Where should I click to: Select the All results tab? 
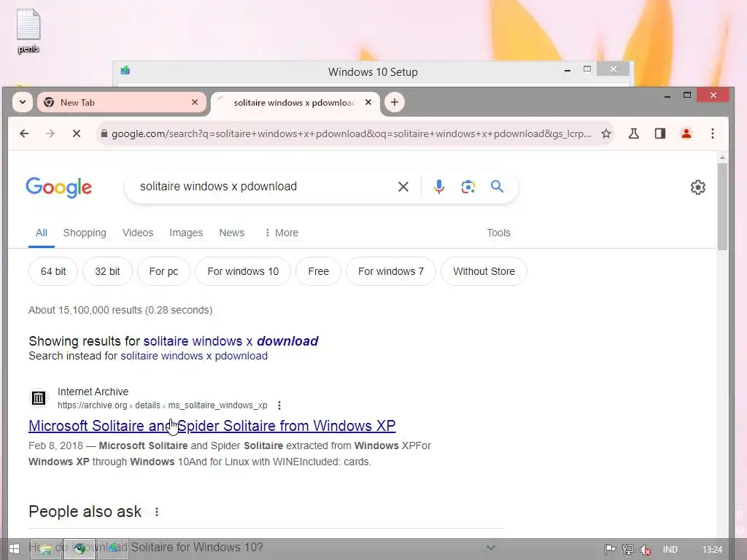point(42,233)
